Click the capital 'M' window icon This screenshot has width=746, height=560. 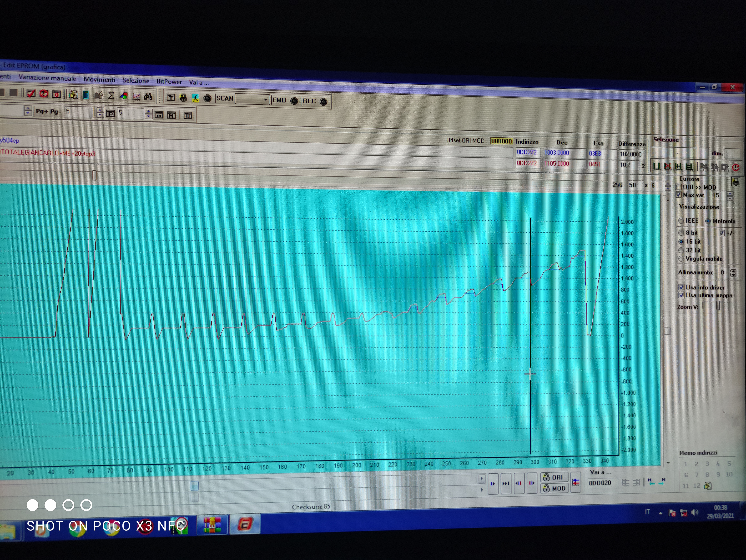pyautogui.click(x=171, y=115)
